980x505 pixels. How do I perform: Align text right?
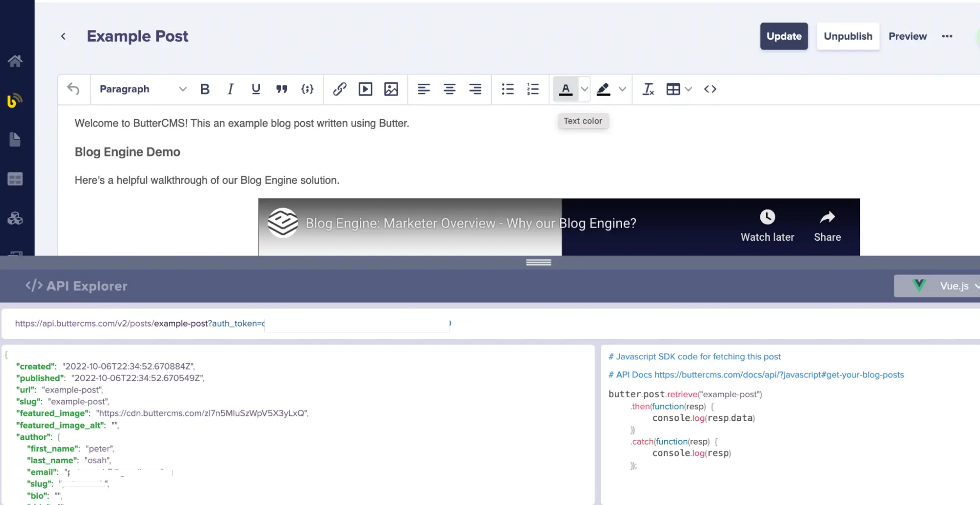(x=475, y=89)
